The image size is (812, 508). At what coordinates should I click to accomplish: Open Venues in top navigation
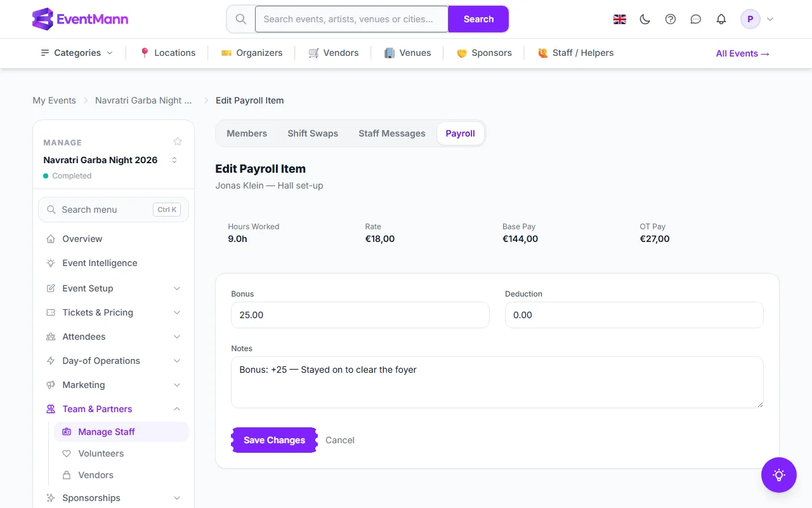[x=408, y=53]
